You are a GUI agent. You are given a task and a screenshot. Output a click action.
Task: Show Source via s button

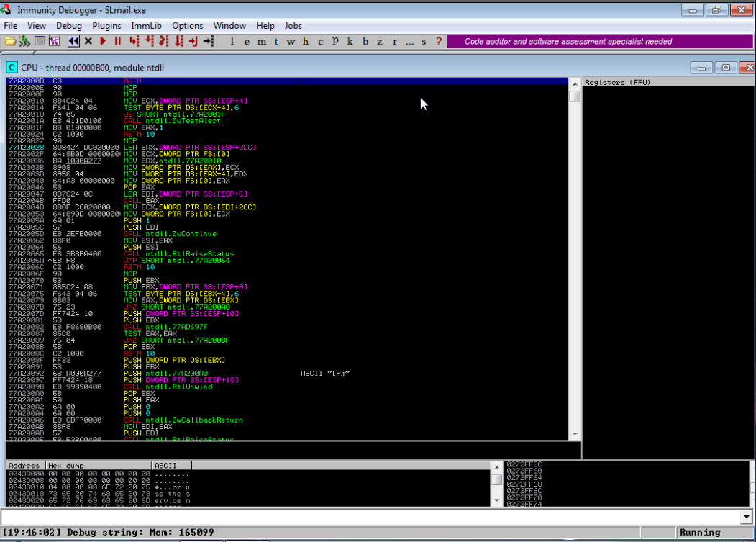(x=424, y=42)
